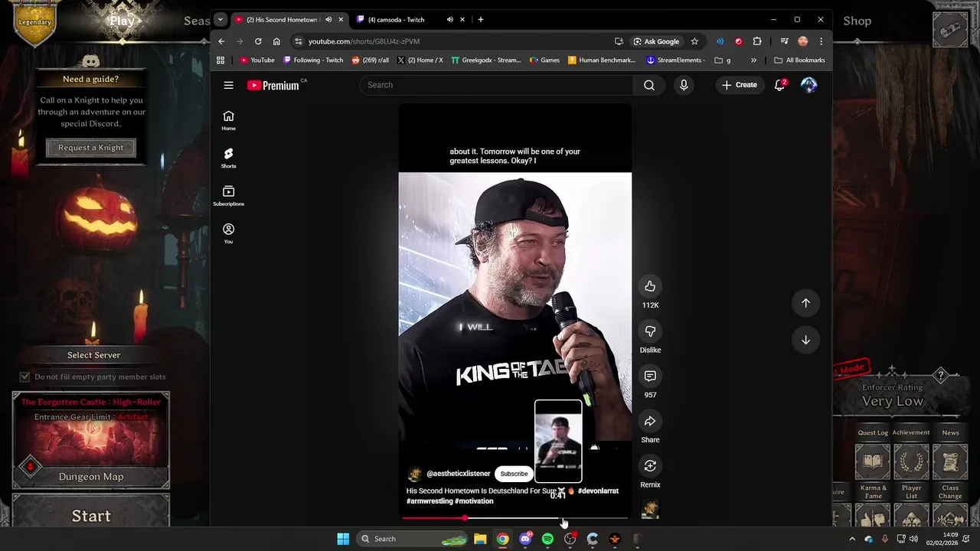Like the YouTube Short
Screen dimensions: 980x551
pyautogui.click(x=650, y=286)
